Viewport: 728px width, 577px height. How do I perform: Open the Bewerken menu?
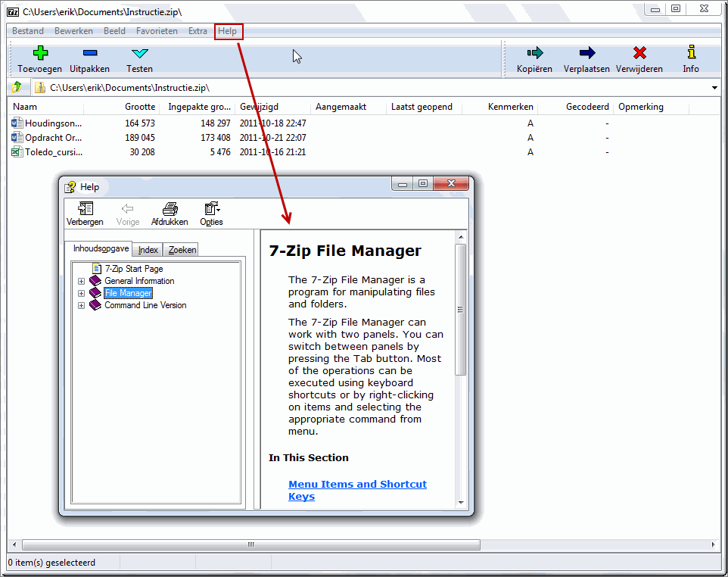(x=73, y=31)
